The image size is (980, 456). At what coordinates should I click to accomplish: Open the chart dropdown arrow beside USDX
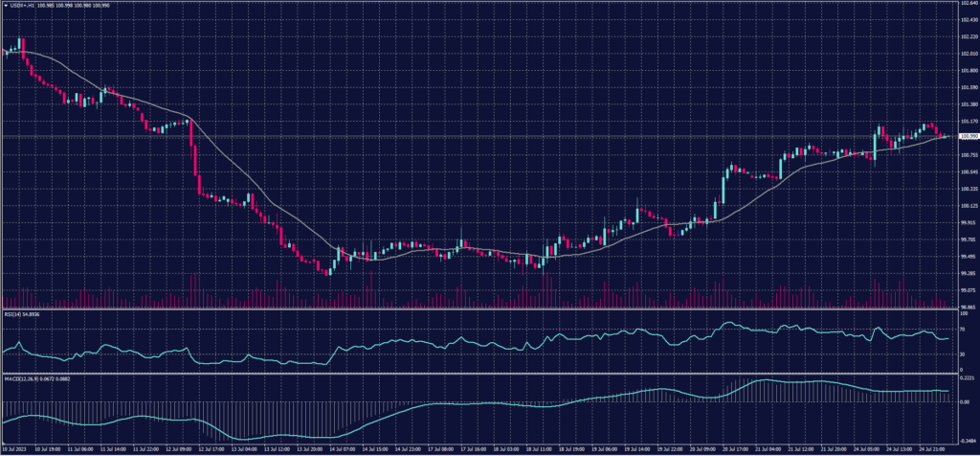tap(5, 5)
